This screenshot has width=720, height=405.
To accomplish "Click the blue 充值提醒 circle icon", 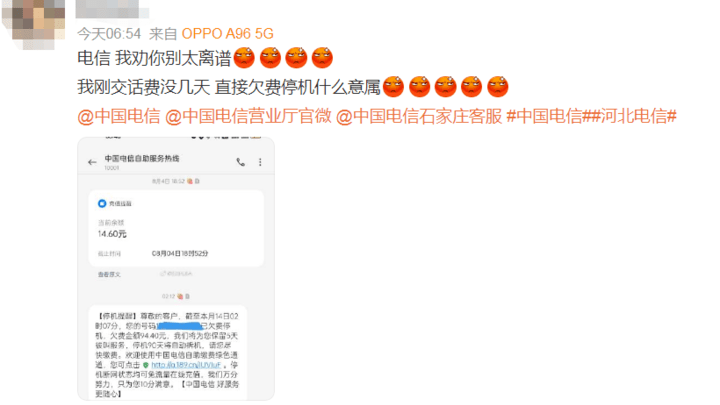I will tap(102, 203).
